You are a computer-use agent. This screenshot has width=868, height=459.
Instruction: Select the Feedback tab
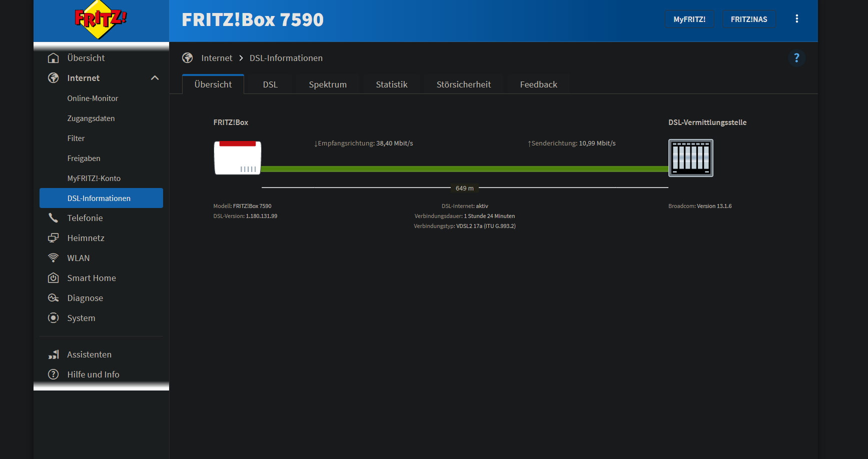[538, 84]
